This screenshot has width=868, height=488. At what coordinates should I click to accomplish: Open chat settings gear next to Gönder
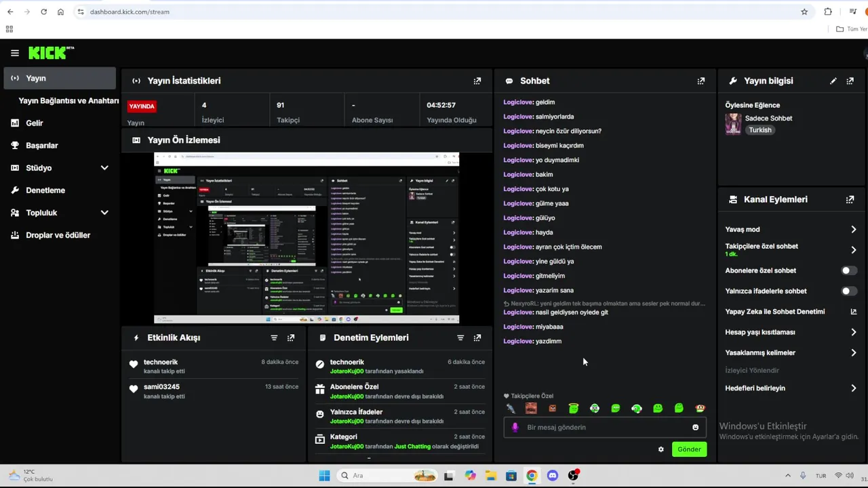661,449
